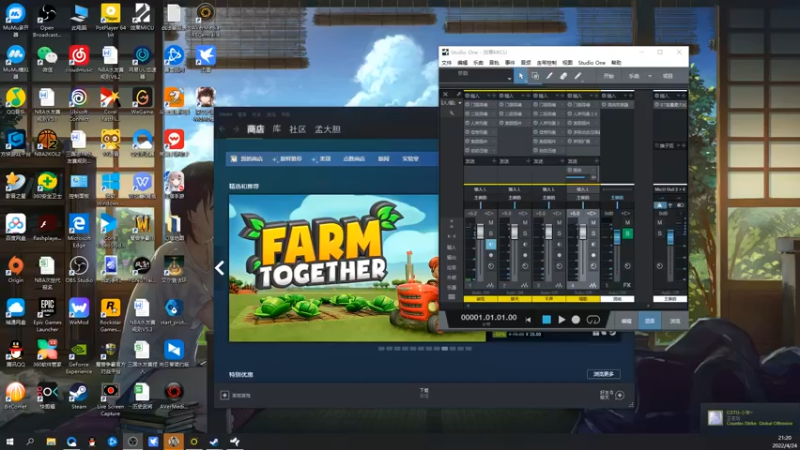
Task: Toggle the highlighted monitor button on channel 1
Action: pos(491,244)
